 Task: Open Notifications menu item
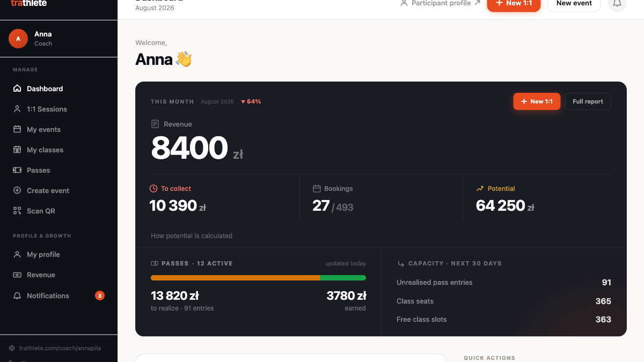(58, 295)
